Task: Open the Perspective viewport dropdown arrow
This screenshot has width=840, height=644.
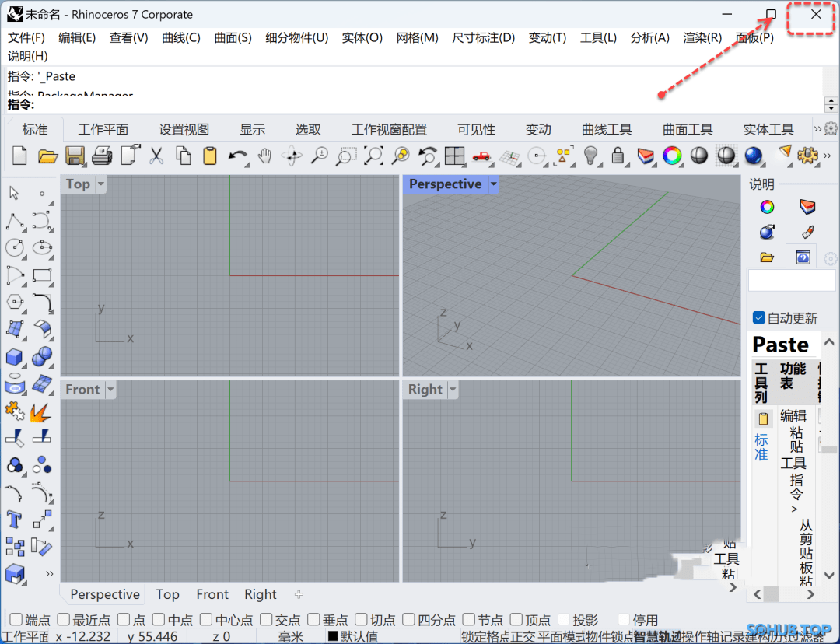Action: click(493, 184)
